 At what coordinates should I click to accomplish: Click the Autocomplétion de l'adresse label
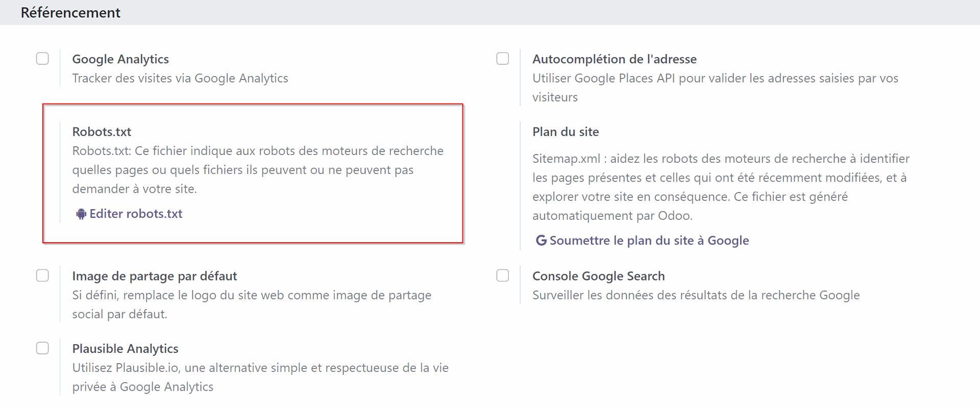[x=614, y=59]
